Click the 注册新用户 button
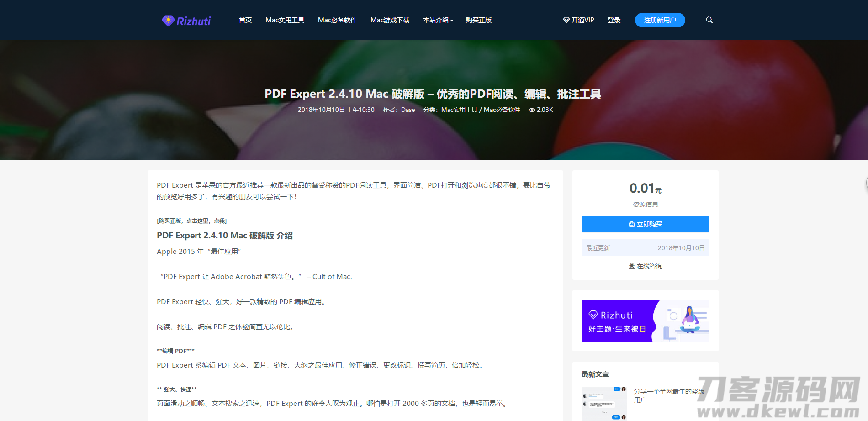 tap(660, 20)
